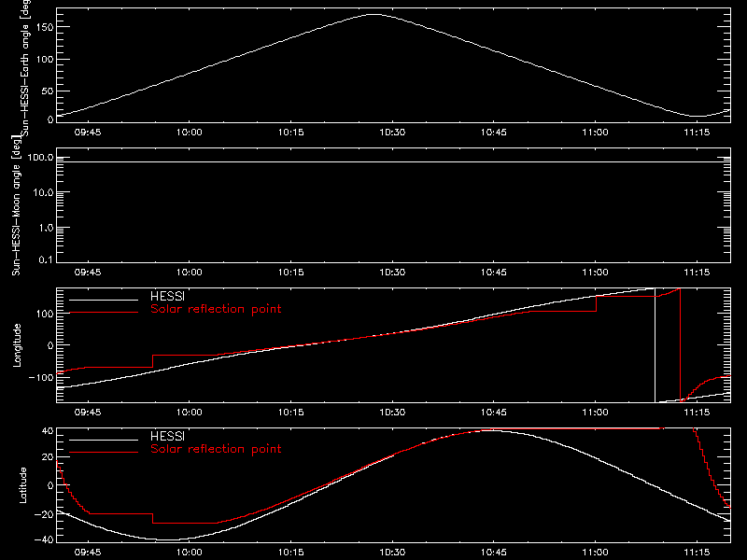Click '-20' tick on Latitude axis
This screenshot has width=747, height=560.
[x=44, y=514]
